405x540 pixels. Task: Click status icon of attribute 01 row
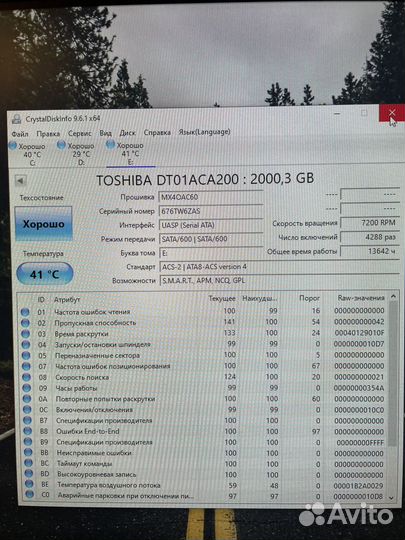pos(25,312)
